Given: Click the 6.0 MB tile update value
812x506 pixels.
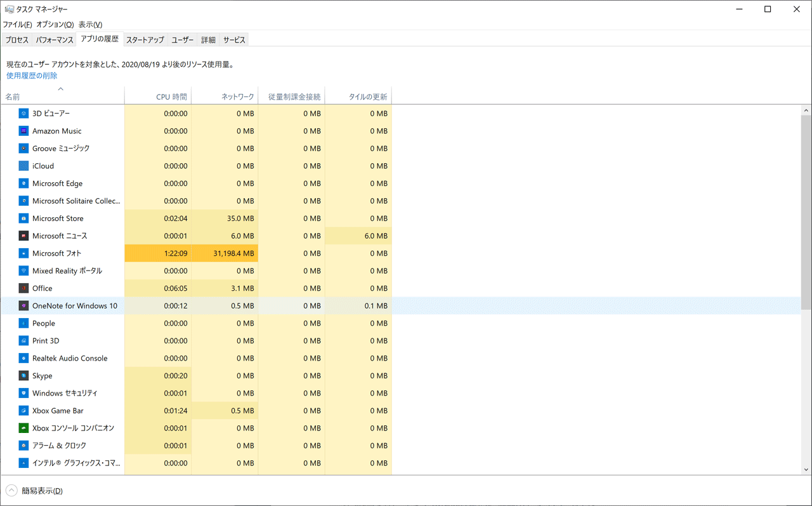Looking at the screenshot, I should click(x=376, y=236).
